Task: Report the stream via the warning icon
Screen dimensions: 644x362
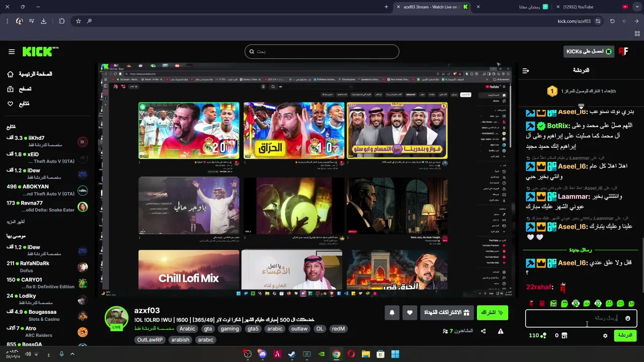Action: (x=501, y=331)
